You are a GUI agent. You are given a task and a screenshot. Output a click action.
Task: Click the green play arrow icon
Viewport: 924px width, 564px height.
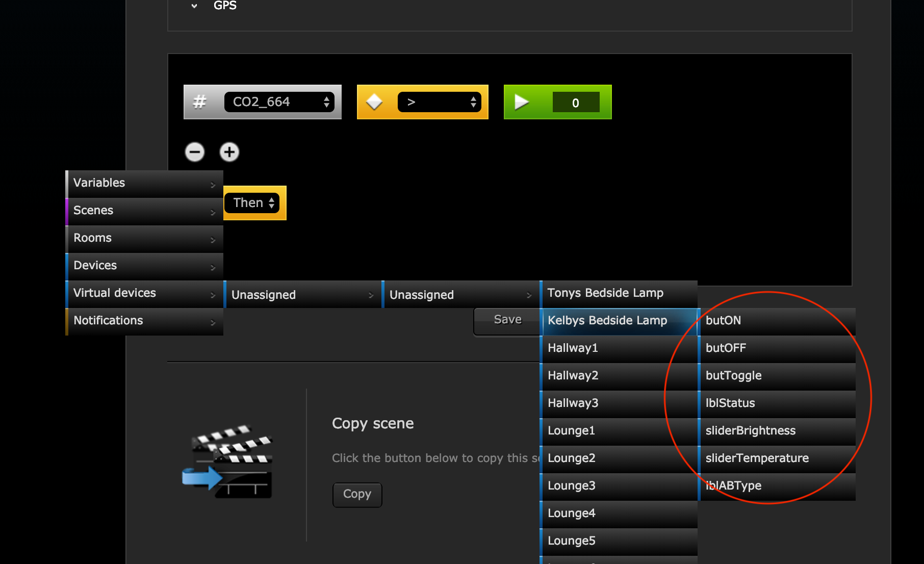click(521, 102)
